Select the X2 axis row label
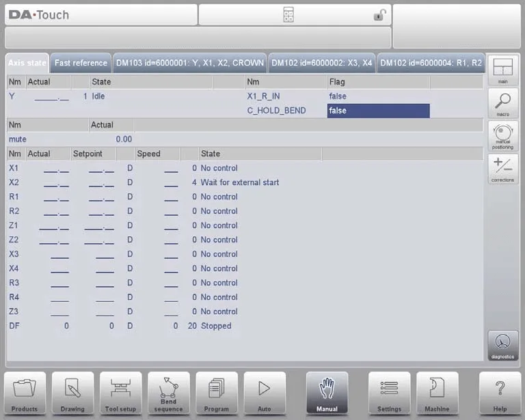This screenshot has height=420, width=525. tap(14, 182)
